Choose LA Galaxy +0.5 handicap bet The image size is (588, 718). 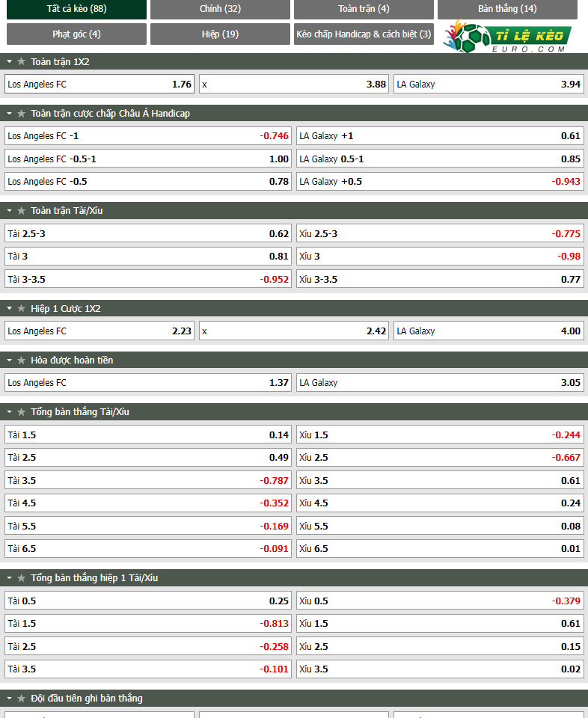[x=440, y=181]
